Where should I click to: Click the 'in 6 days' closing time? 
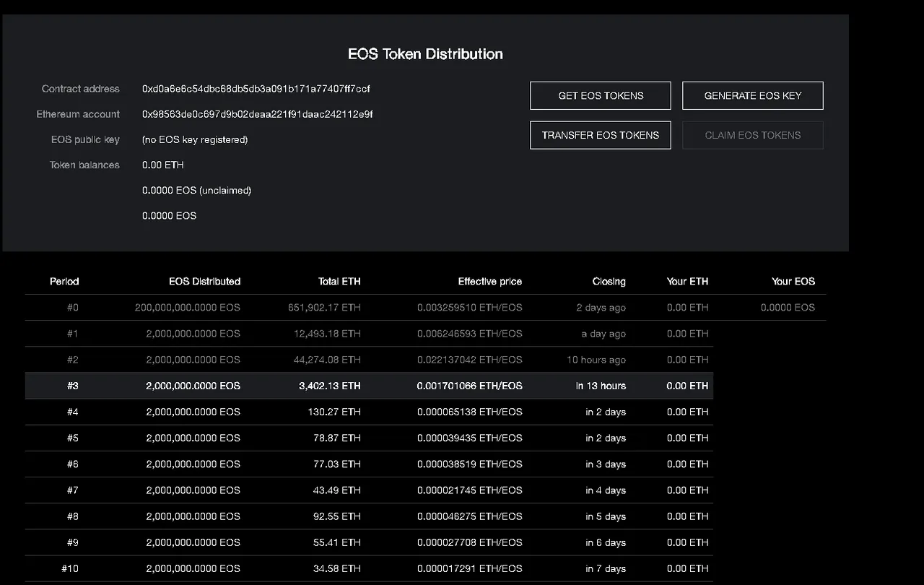point(606,542)
